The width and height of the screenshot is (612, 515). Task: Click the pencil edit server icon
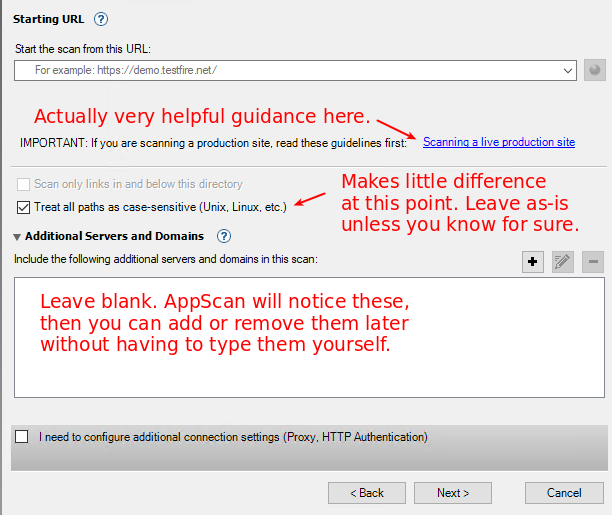562,262
